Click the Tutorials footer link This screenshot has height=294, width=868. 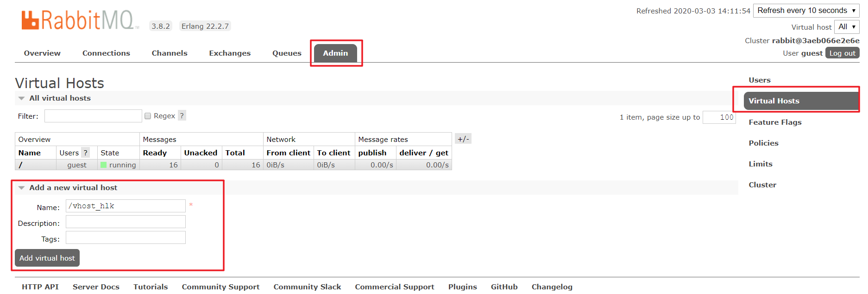click(151, 287)
